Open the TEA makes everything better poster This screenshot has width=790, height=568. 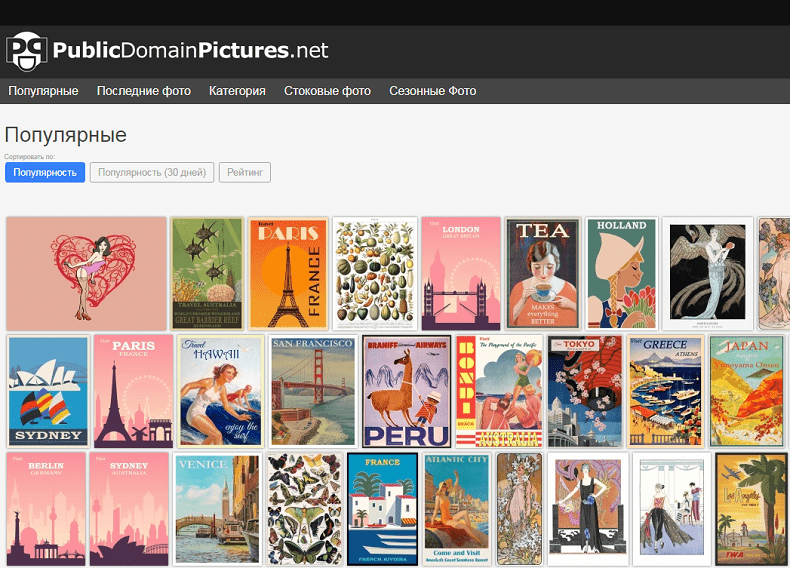pyautogui.click(x=543, y=274)
